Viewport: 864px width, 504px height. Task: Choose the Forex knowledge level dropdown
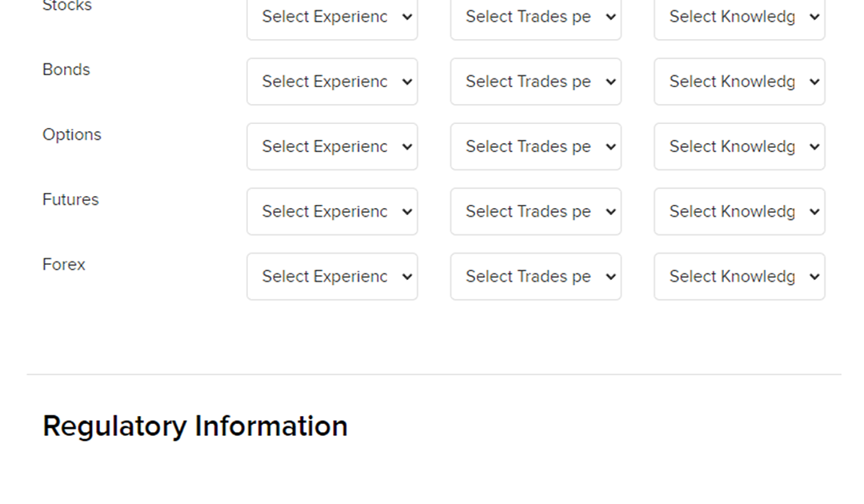pos(739,276)
